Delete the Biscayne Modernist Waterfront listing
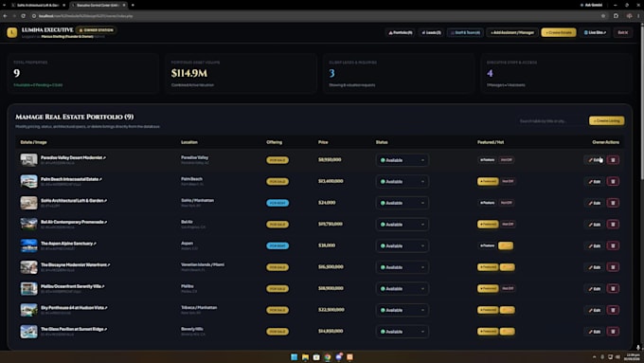 pyautogui.click(x=613, y=267)
